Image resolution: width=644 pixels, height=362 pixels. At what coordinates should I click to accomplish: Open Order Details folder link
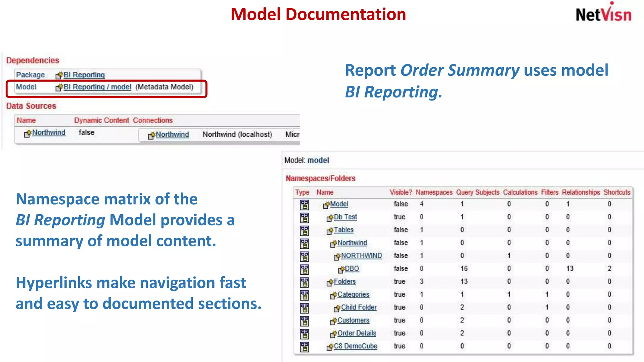[357, 333]
